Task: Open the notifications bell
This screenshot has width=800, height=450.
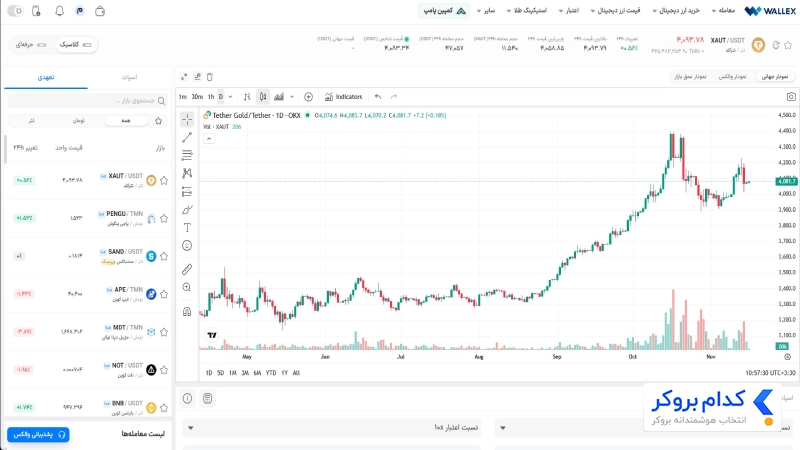Action: pos(59,11)
